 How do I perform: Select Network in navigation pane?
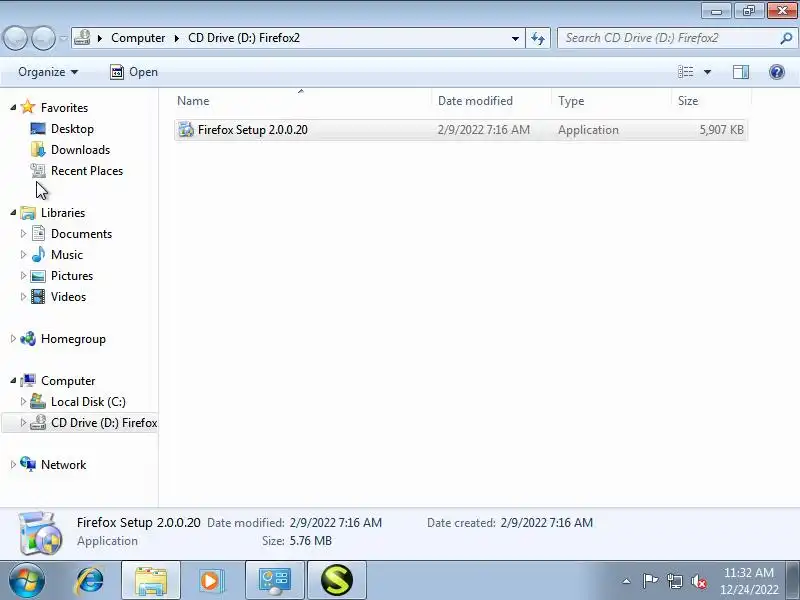(63, 465)
